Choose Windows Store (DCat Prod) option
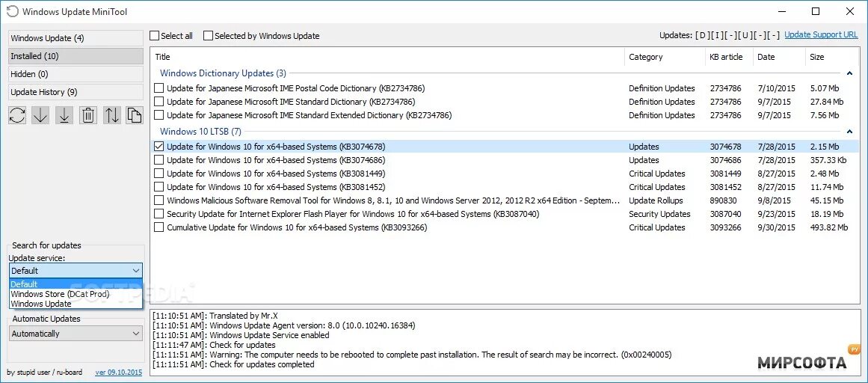The image size is (868, 383). [x=76, y=294]
